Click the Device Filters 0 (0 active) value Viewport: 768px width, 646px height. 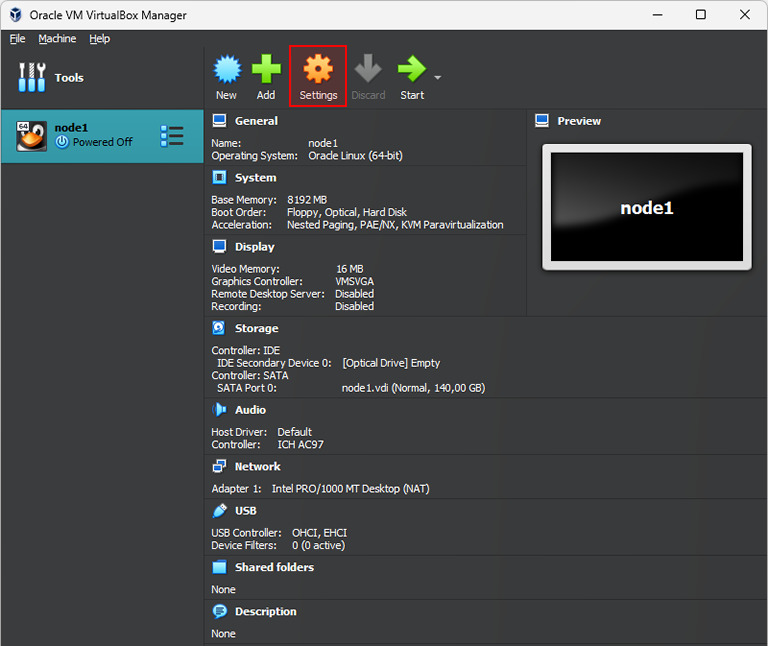pos(318,545)
